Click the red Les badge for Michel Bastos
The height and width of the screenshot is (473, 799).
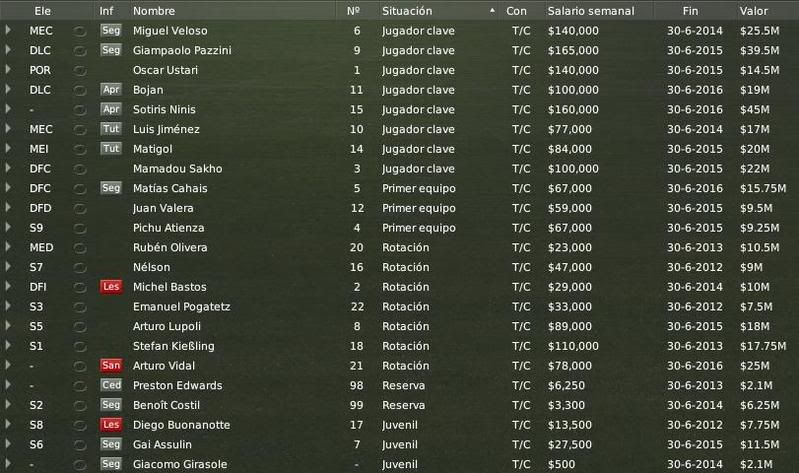[111, 287]
